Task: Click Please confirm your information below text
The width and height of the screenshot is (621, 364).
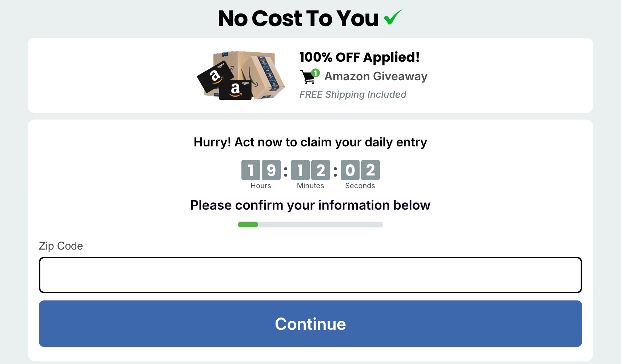Action: point(310,205)
